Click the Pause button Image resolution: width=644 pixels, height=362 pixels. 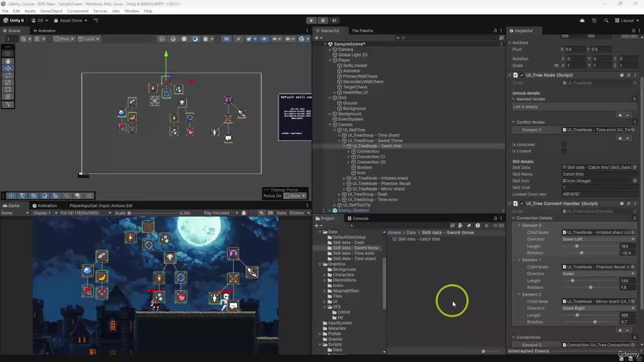coord(323,21)
